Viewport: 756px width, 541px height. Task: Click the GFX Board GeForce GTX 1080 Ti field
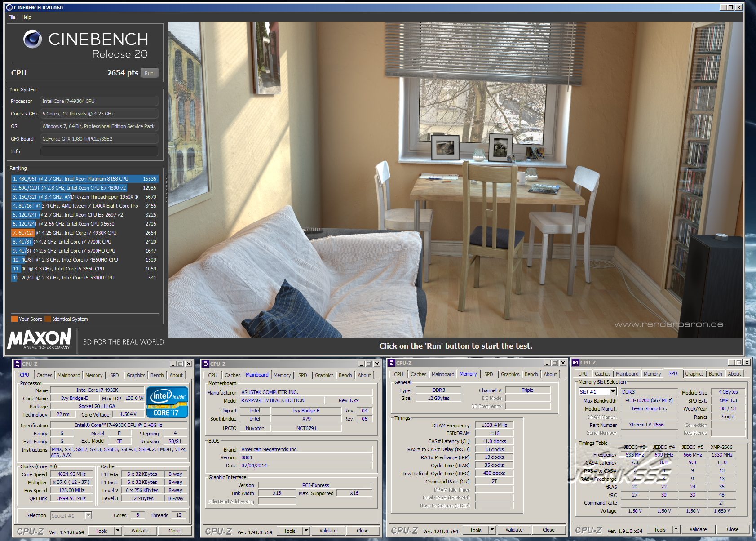(x=99, y=139)
